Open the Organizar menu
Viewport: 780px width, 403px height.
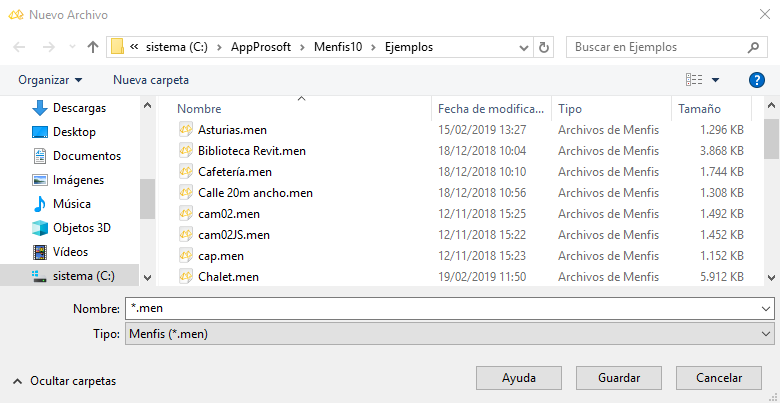coord(50,80)
